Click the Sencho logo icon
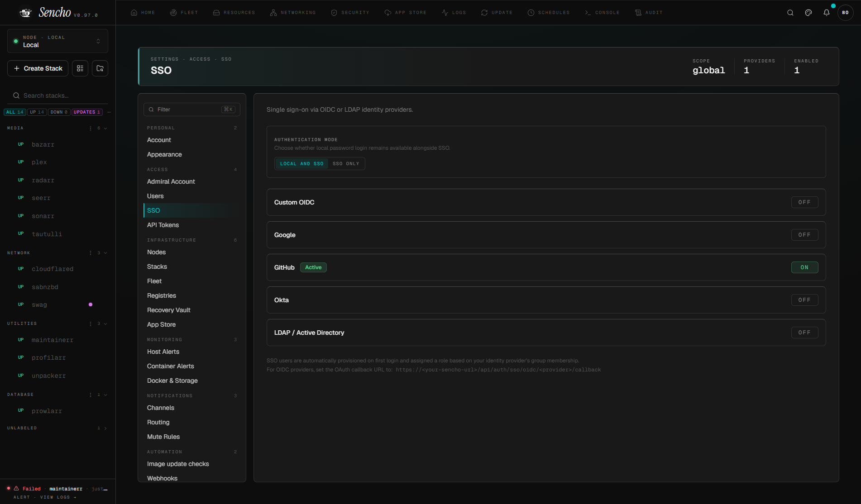 26,13
